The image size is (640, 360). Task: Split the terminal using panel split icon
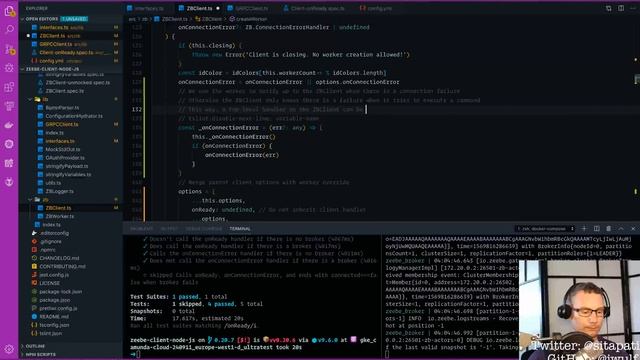click(x=597, y=229)
